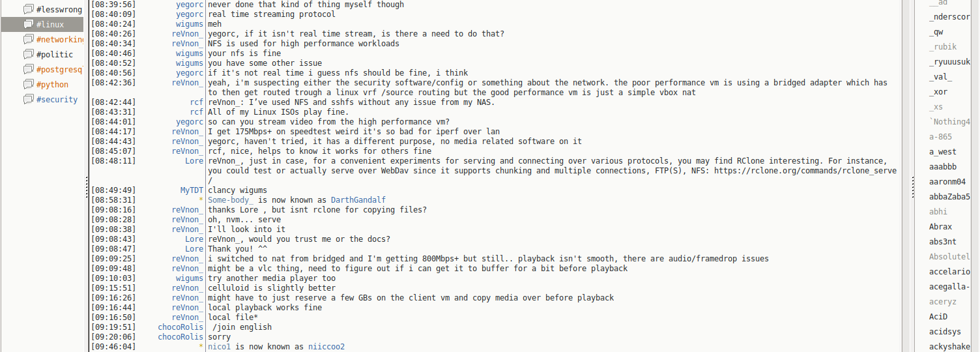The height and width of the screenshot is (352, 980).
Task: Select the #networking channel in the list
Action: (x=59, y=39)
